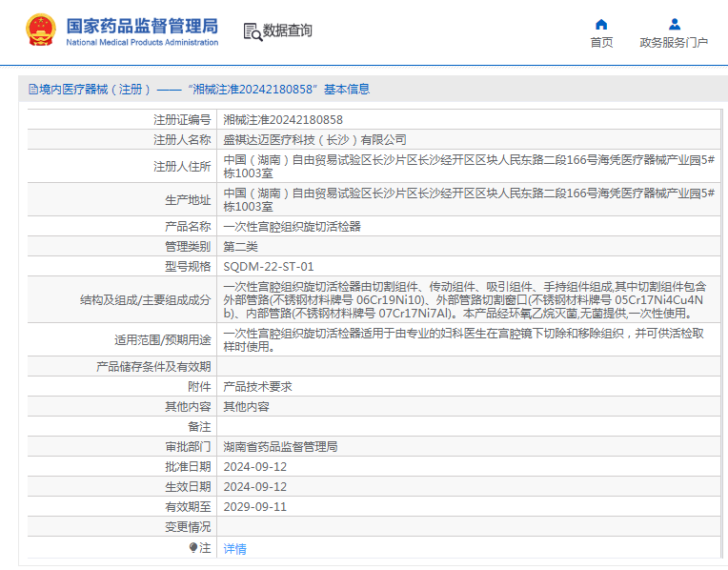Click 湖南省药品监督管理局 approval department value
This screenshot has height=570, width=728.
(x=280, y=446)
